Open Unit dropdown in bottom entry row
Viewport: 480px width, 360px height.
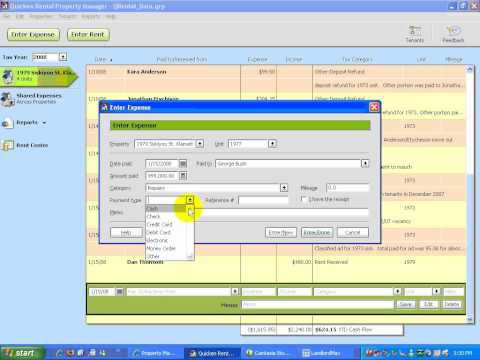click(436, 292)
